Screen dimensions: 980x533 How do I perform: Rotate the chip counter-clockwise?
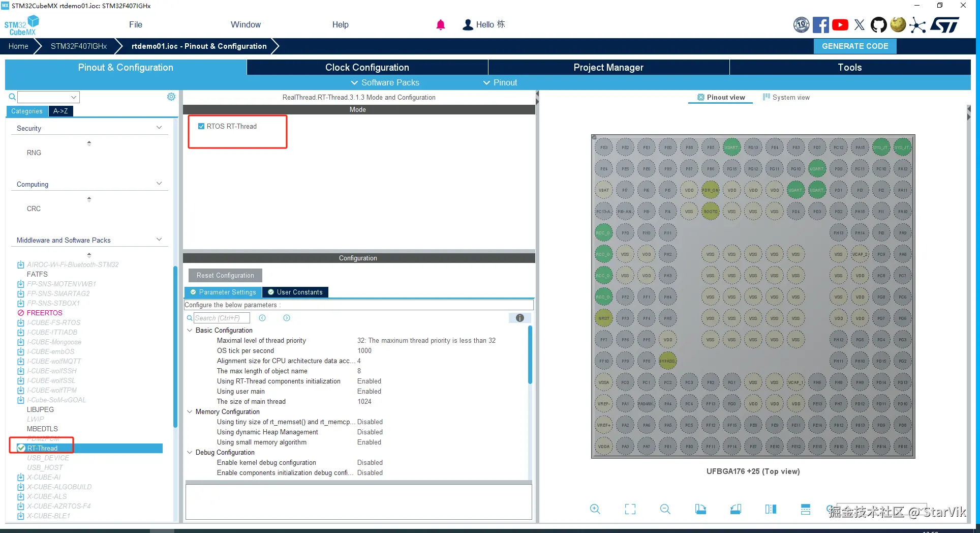(736, 509)
